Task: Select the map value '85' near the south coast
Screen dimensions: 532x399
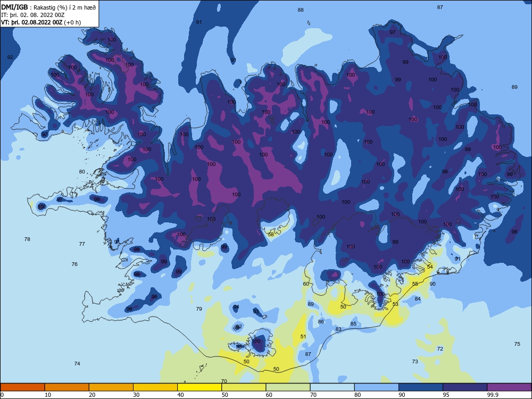Action: pos(354,324)
